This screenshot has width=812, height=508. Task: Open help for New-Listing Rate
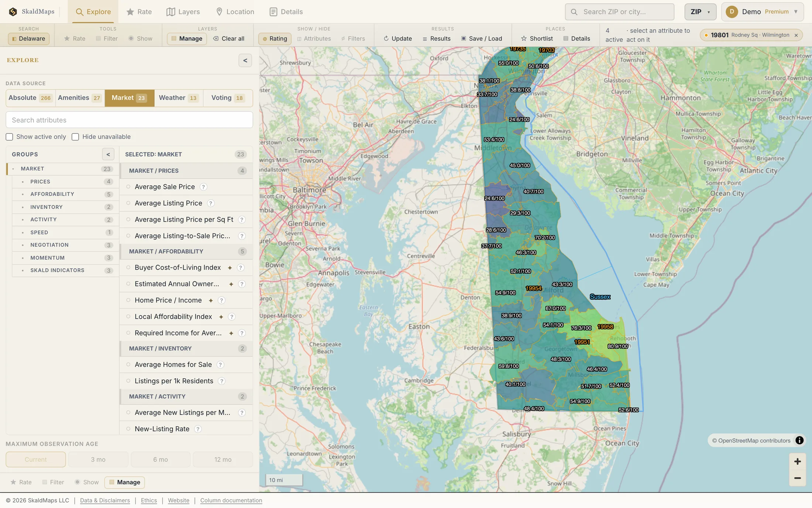pyautogui.click(x=198, y=429)
